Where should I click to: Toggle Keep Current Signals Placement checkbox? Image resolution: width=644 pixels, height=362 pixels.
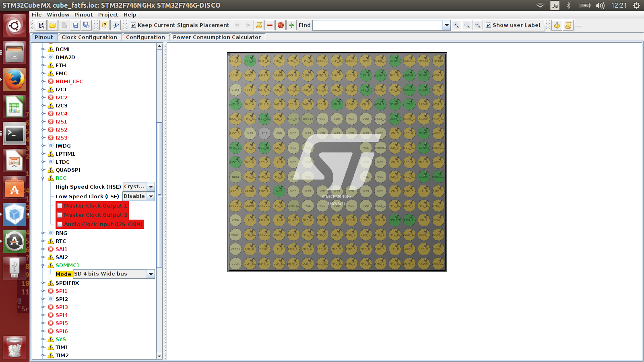point(134,25)
